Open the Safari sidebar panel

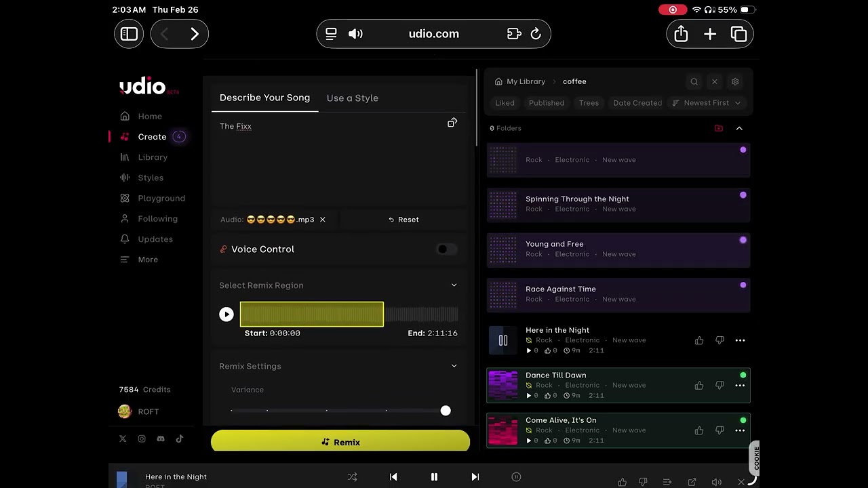coord(129,34)
